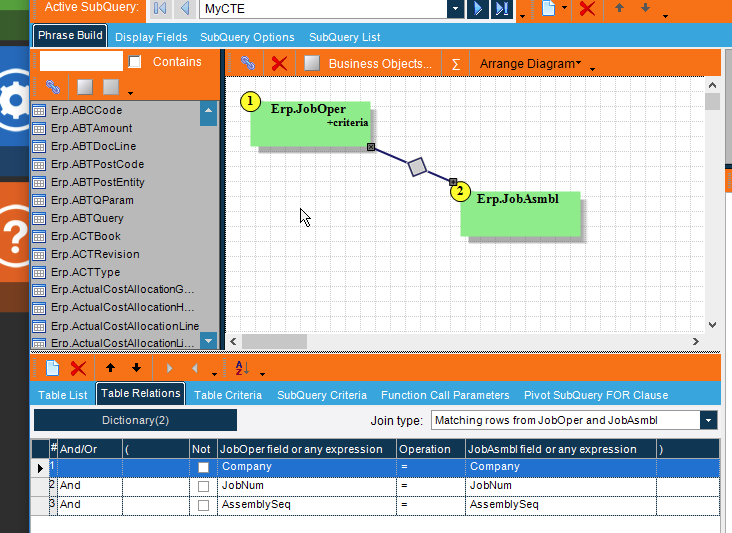
Task: Open the Active SubQuery MyCTE dropdown
Action: coord(456,8)
